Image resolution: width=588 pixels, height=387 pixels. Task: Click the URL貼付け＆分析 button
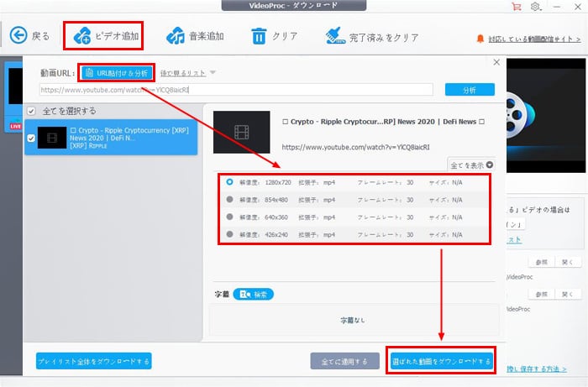(x=115, y=73)
